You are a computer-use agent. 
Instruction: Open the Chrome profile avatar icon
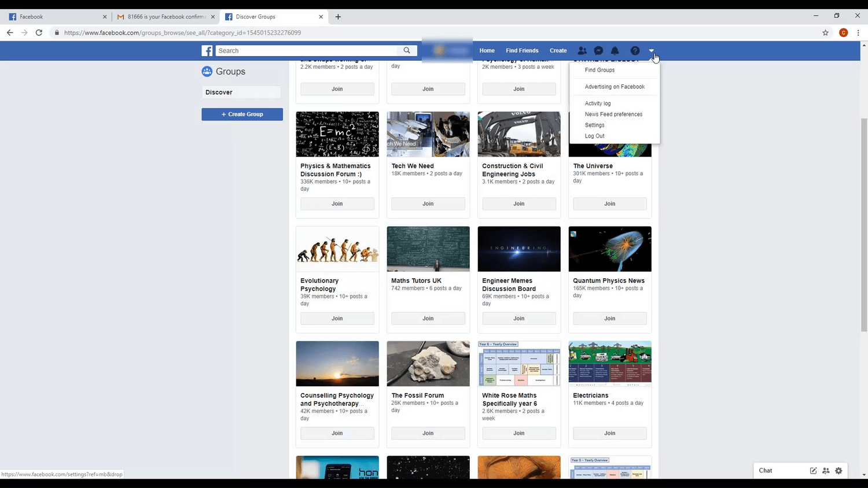pyautogui.click(x=844, y=33)
